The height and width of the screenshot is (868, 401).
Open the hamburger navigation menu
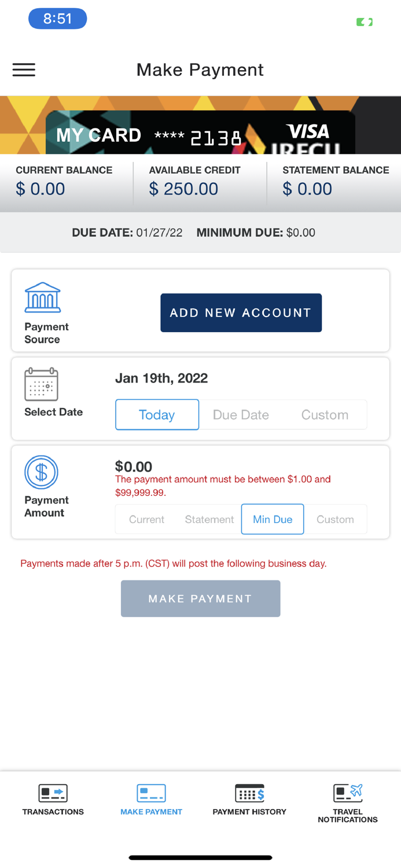point(23,69)
